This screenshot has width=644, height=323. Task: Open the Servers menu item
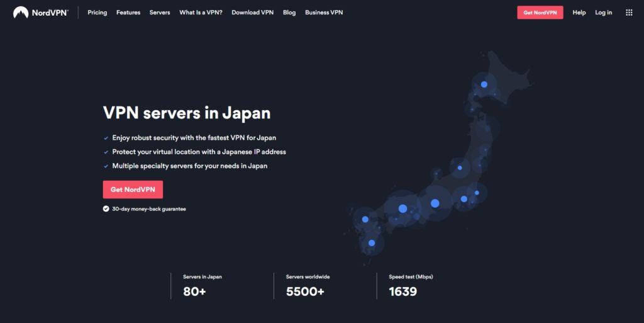(x=160, y=13)
